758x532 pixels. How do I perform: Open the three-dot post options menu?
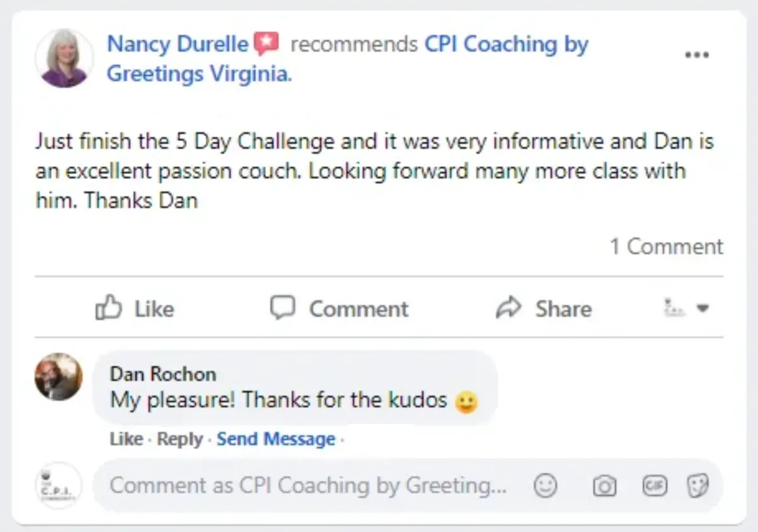[x=697, y=55]
